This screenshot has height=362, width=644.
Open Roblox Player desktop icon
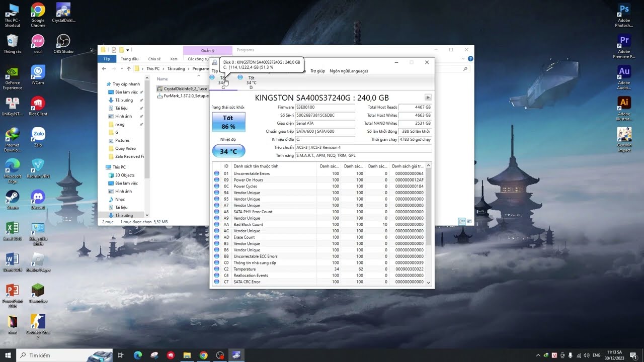point(38,262)
